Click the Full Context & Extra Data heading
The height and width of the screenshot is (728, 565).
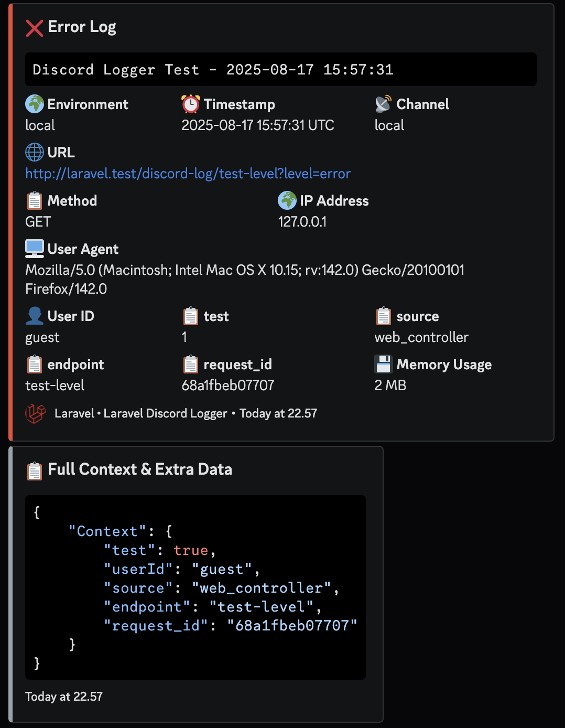(139, 469)
